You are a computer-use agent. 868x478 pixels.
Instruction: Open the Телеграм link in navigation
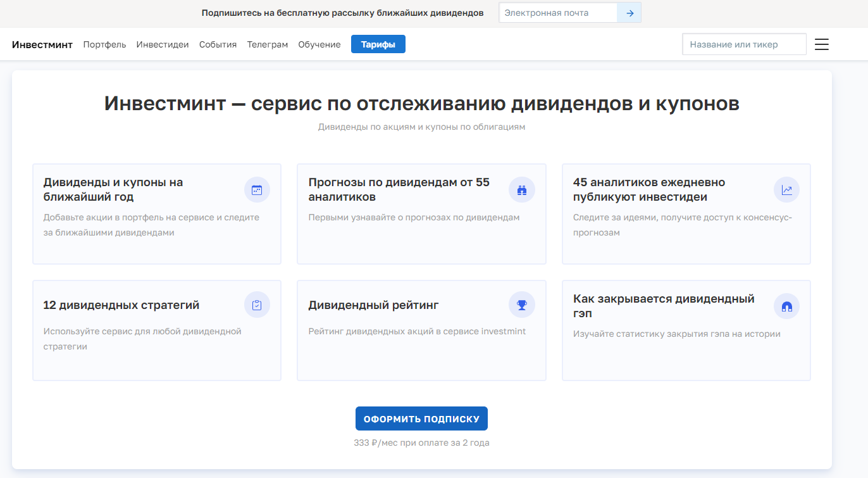click(267, 44)
